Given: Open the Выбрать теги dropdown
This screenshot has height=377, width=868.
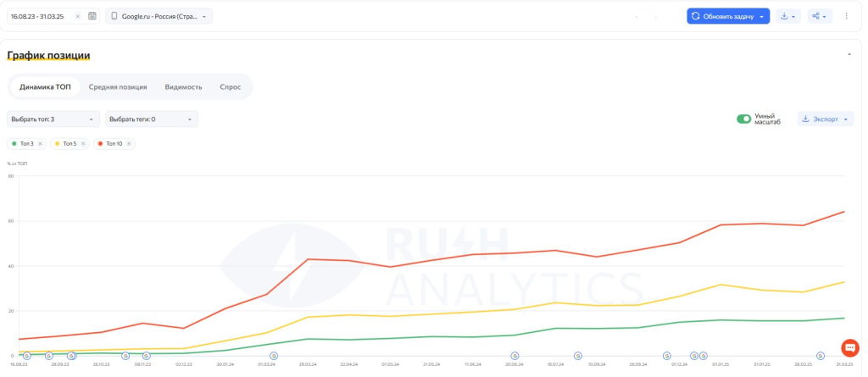Looking at the screenshot, I should (x=153, y=119).
